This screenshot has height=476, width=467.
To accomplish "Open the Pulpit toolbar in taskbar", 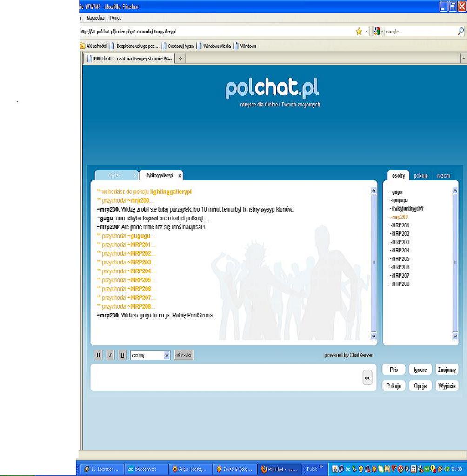I will click(312, 469).
